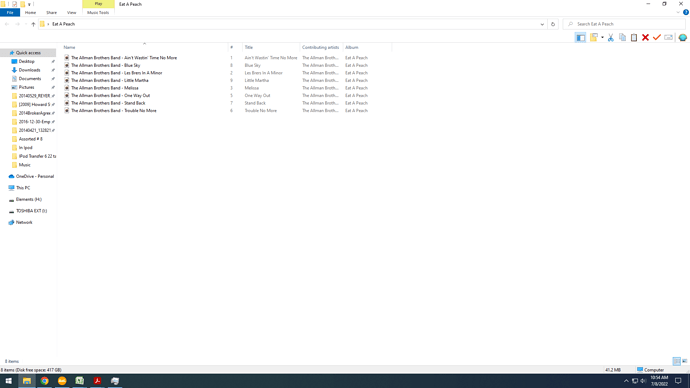690x388 pixels.
Task: Click the blue shell globe icon
Action: pyautogui.click(x=683, y=38)
